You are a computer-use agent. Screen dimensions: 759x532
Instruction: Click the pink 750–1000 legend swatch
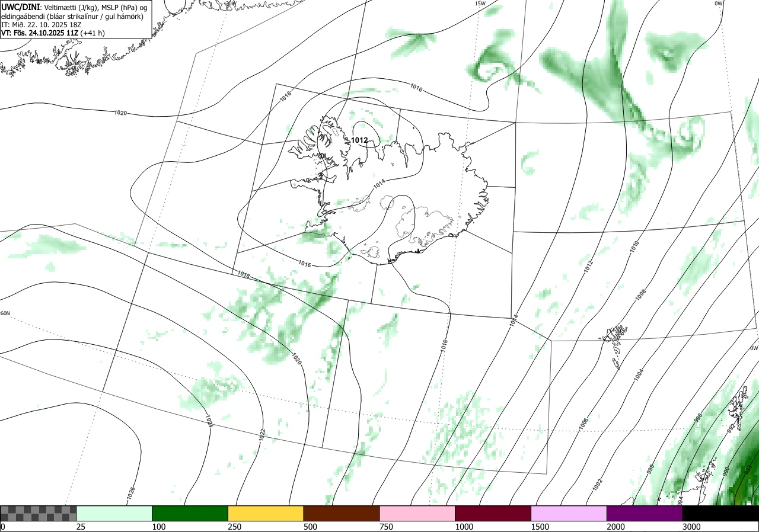point(417,513)
